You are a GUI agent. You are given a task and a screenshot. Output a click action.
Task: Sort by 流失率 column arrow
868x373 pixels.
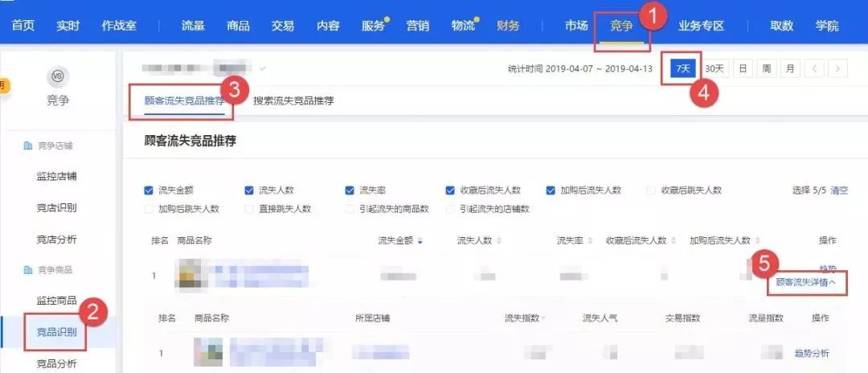point(590,240)
